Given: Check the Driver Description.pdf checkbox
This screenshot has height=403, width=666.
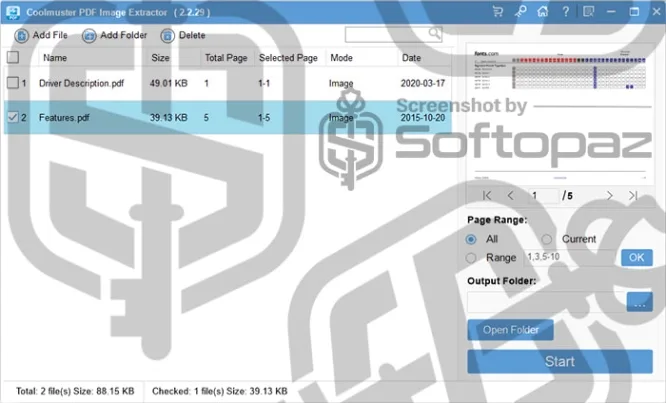Looking at the screenshot, I should tap(13, 83).
